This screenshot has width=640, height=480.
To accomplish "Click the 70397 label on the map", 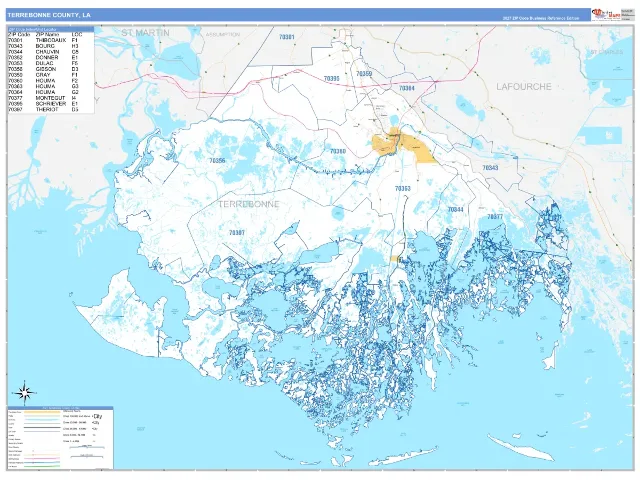I will click(x=237, y=232).
